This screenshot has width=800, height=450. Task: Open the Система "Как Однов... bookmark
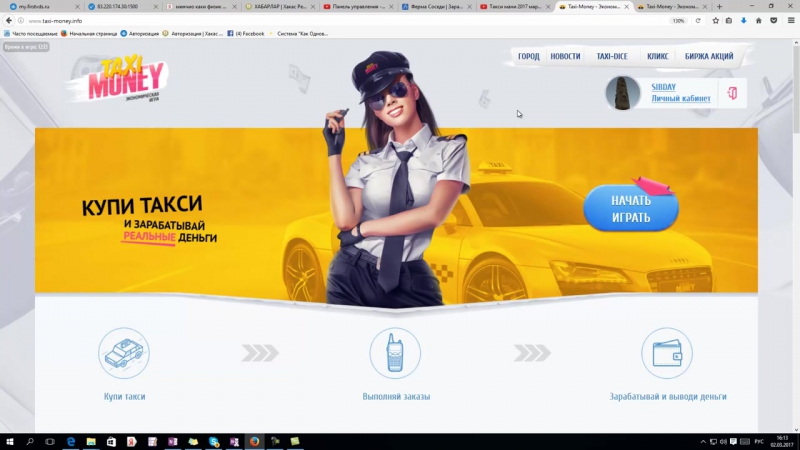click(x=298, y=34)
